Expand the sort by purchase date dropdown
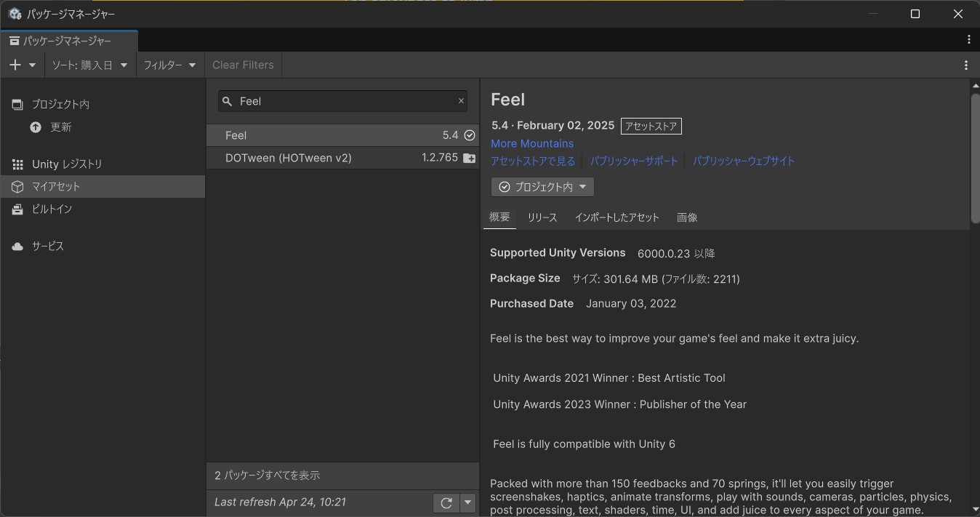This screenshot has height=517, width=980. 90,65
